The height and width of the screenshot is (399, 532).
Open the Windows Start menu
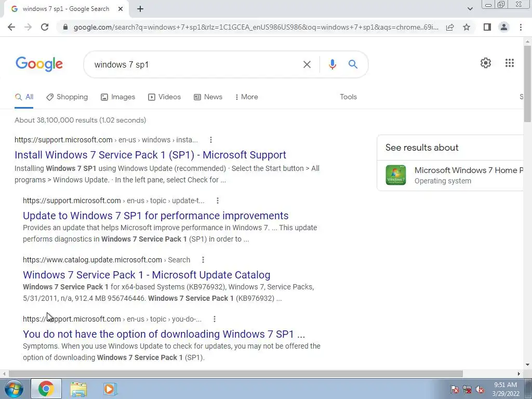coord(14,389)
